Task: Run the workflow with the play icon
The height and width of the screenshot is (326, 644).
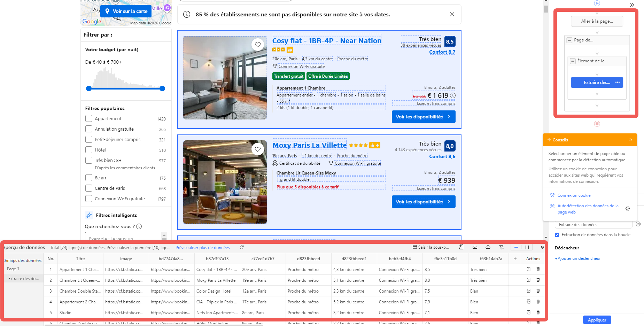Action: pyautogui.click(x=597, y=3)
